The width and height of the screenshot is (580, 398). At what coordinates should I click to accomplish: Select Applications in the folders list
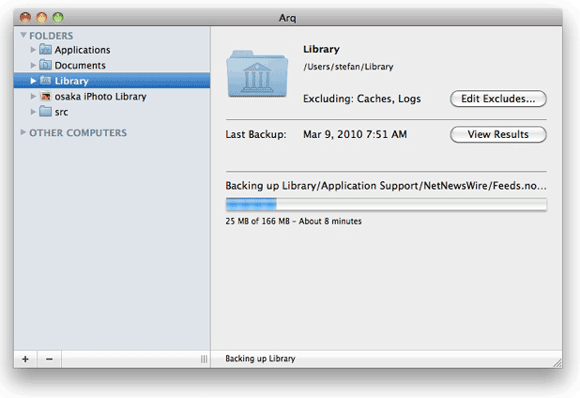pyautogui.click(x=112, y=50)
